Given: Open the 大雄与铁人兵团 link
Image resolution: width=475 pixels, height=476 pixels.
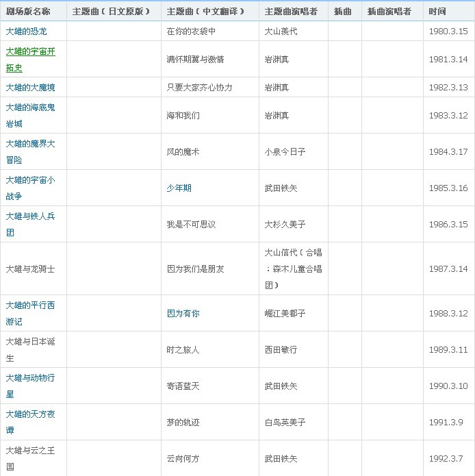Looking at the screenshot, I should coord(30,217).
